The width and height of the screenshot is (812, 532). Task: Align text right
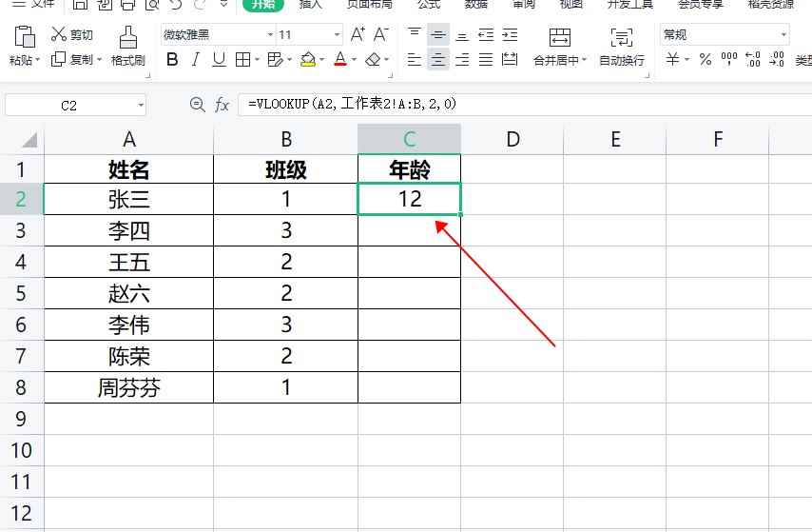point(462,60)
